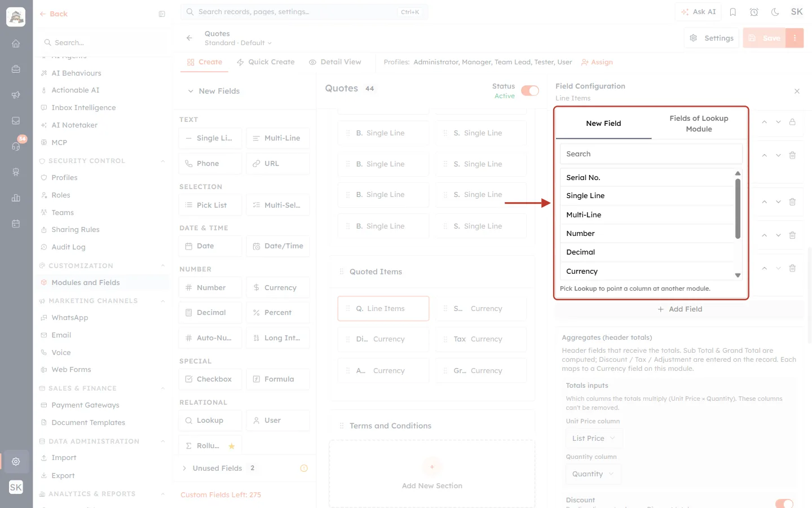Open the Standard Default layout dropdown

click(x=238, y=43)
